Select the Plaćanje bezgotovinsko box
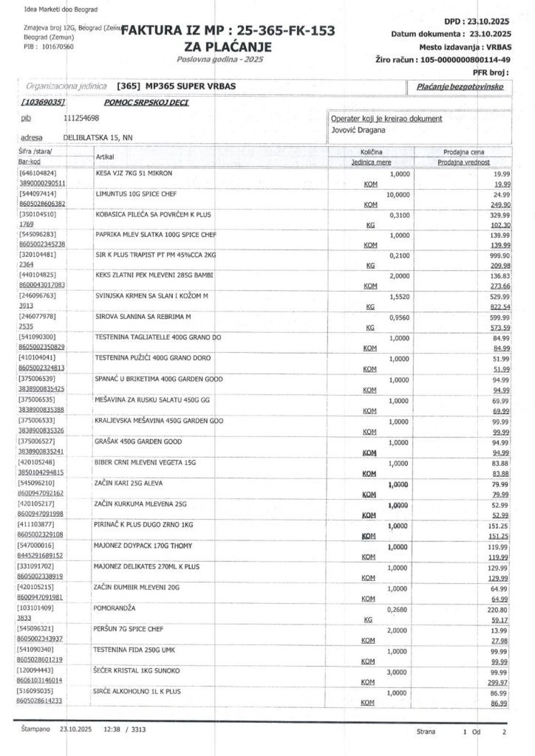This screenshot has width=535, height=756. (x=460, y=87)
